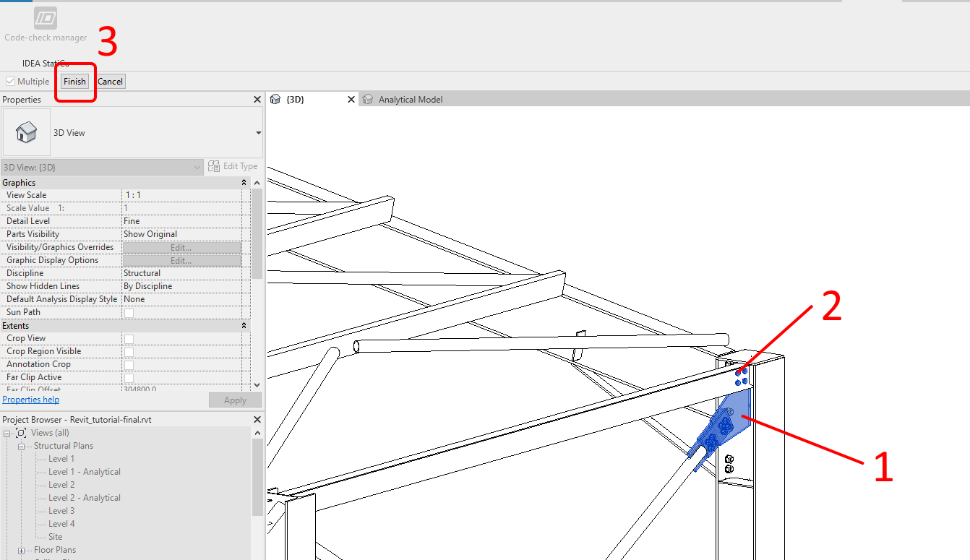Select the Site plan view
The image size is (970, 560).
[56, 537]
